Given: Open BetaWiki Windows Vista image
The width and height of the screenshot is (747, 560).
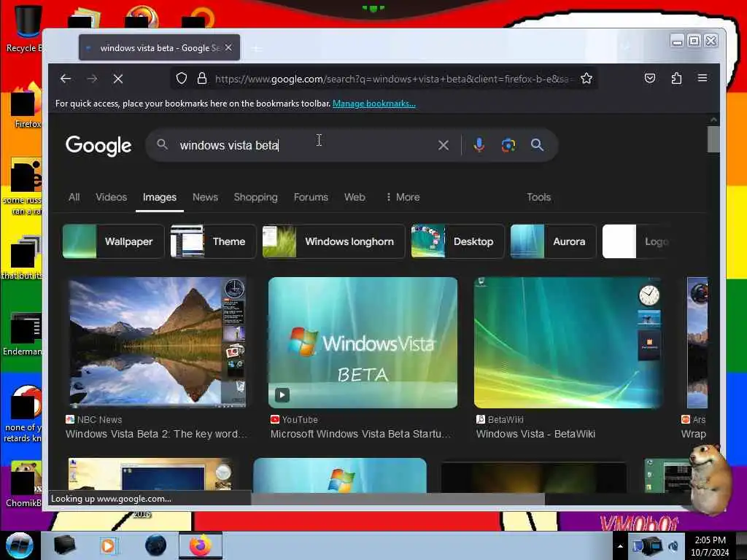Looking at the screenshot, I should click(568, 343).
